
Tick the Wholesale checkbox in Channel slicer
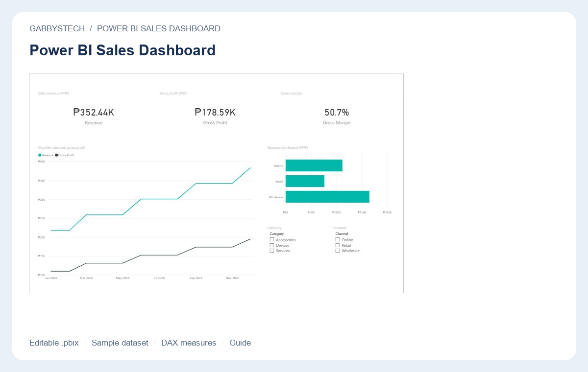point(337,251)
